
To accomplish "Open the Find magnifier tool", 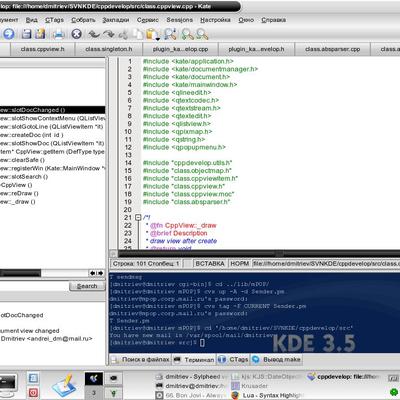I will point(170,34).
